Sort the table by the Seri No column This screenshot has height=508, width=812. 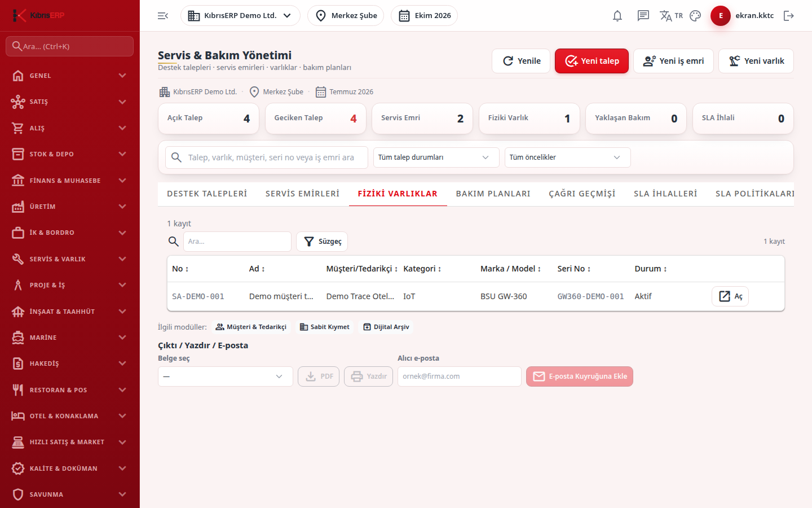574,269
